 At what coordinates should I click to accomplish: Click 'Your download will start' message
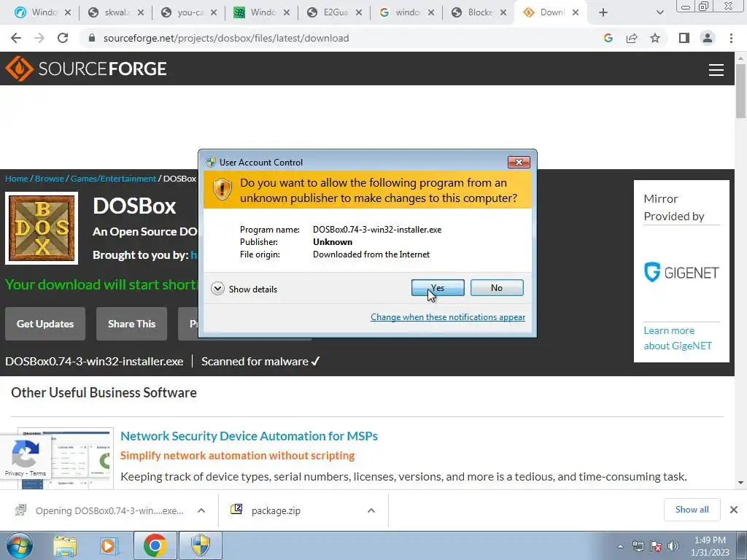(x=101, y=284)
